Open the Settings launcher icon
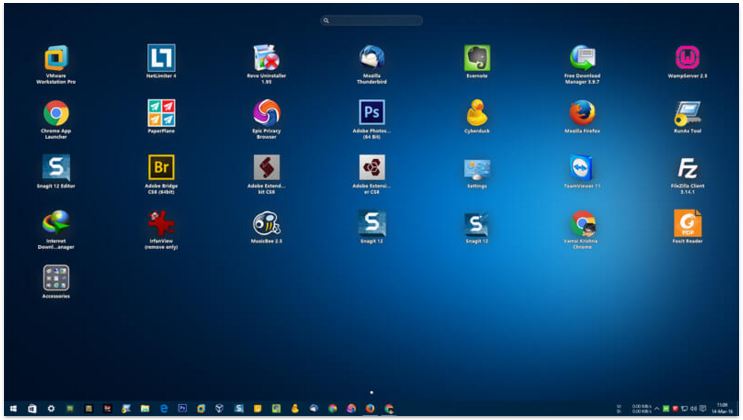743x420 pixels. [x=477, y=169]
